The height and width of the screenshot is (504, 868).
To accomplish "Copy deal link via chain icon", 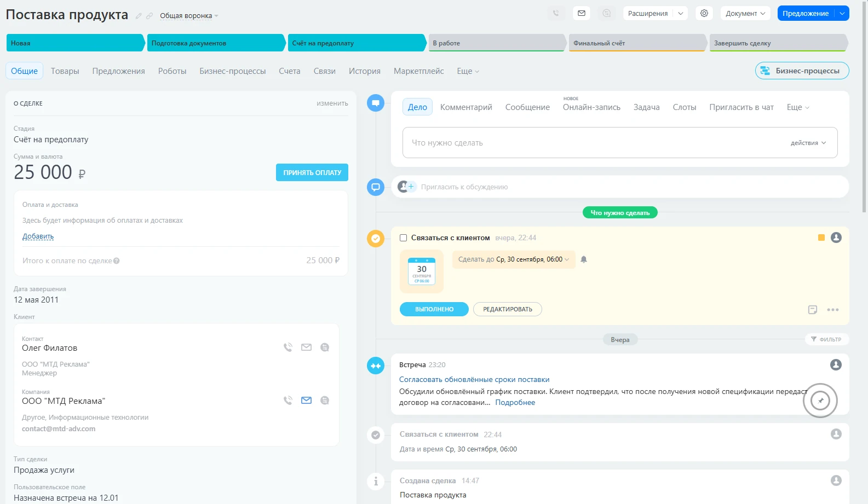I will click(x=150, y=16).
